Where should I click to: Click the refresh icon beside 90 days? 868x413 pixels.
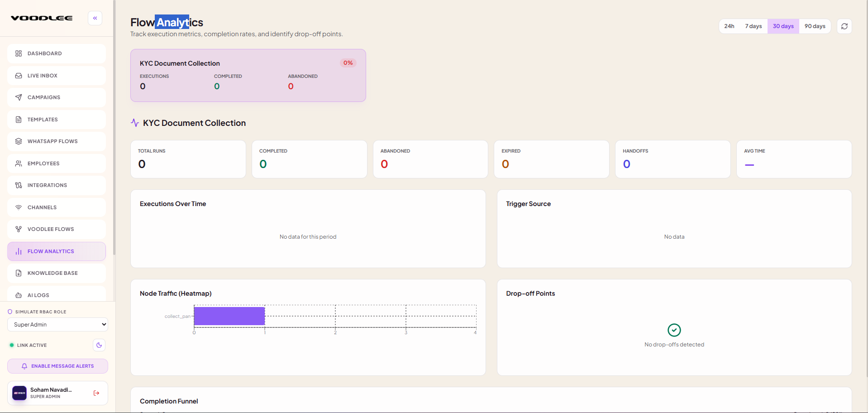844,26
